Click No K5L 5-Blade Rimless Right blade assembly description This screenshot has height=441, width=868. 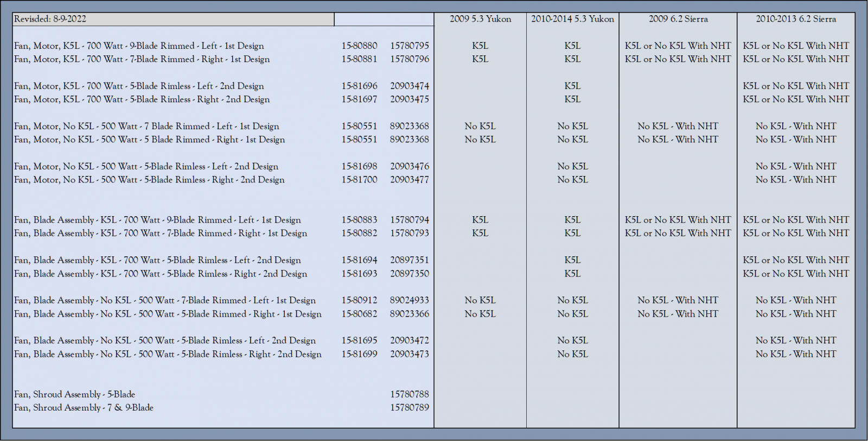tap(168, 354)
